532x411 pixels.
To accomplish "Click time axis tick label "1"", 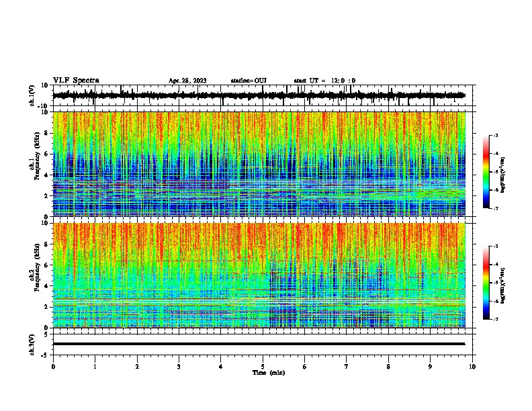I will pos(95,367).
